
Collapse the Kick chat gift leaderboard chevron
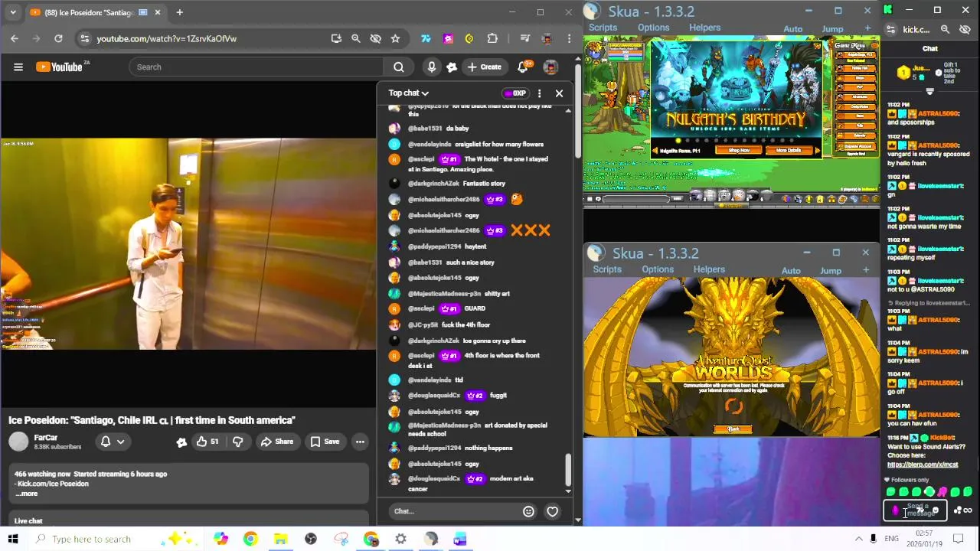click(930, 92)
